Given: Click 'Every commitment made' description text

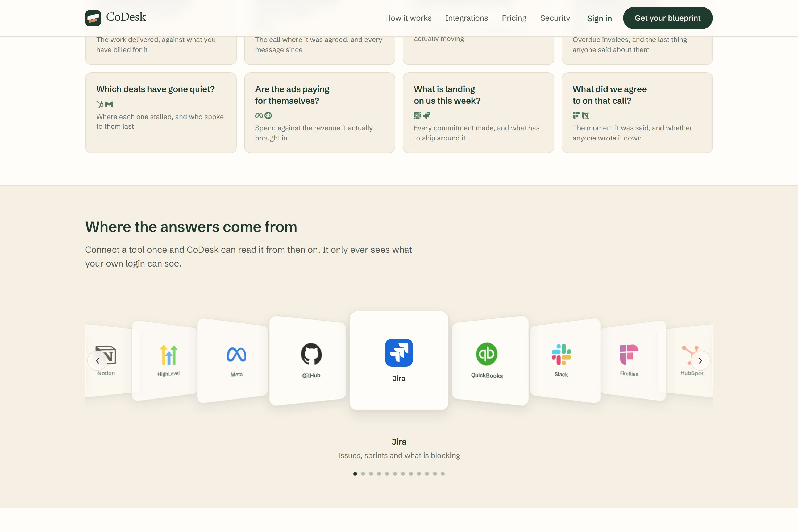Looking at the screenshot, I should pyautogui.click(x=477, y=133).
